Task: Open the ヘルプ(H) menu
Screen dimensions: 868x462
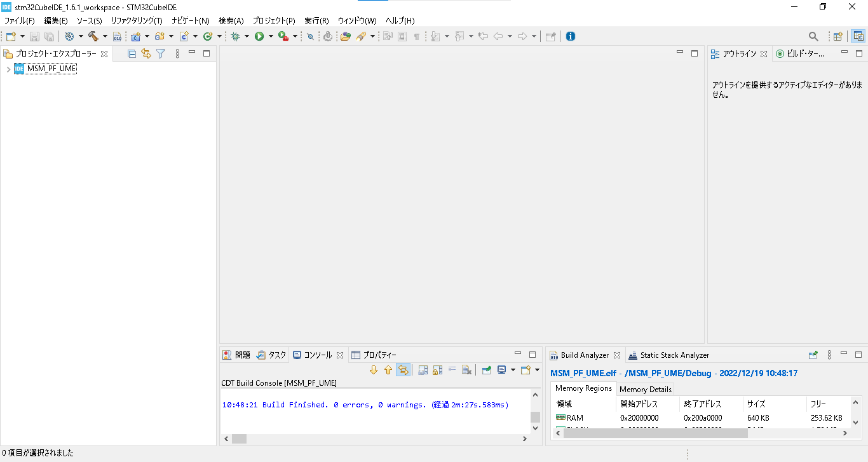Action: pyautogui.click(x=400, y=20)
